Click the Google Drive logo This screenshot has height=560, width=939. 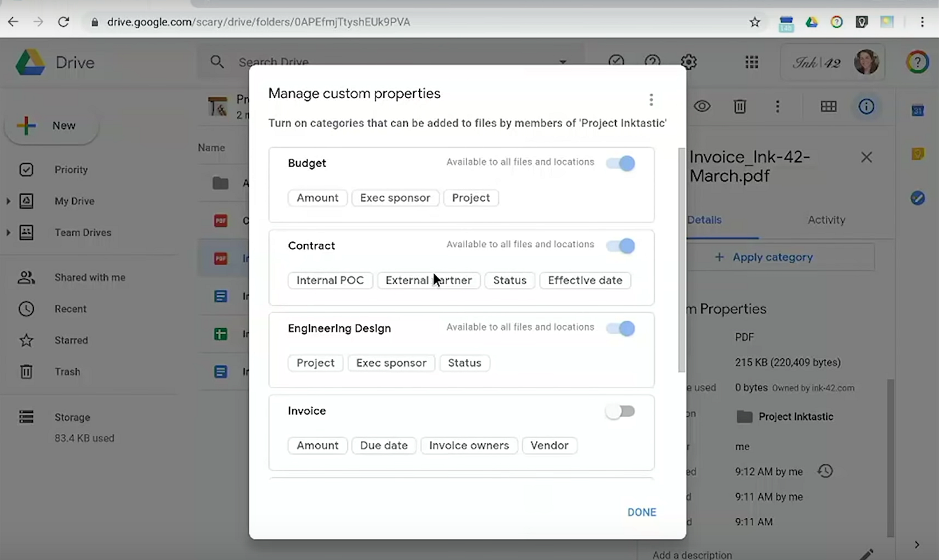tap(31, 62)
